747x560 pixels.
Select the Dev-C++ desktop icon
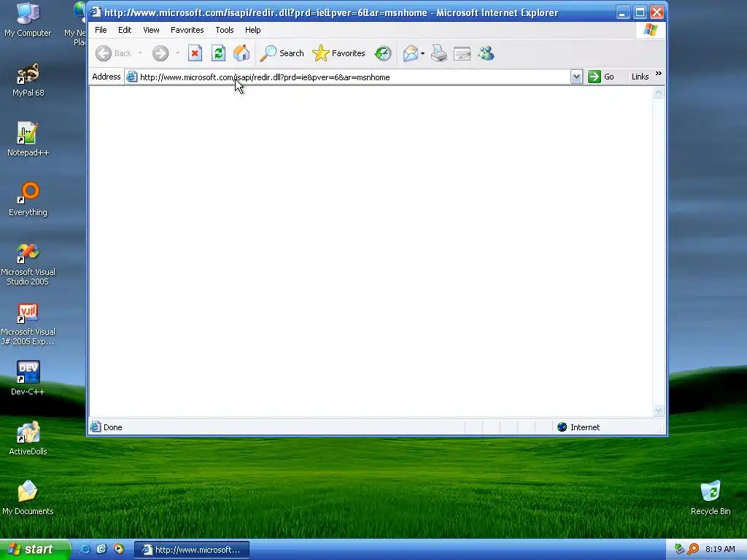pyautogui.click(x=28, y=378)
